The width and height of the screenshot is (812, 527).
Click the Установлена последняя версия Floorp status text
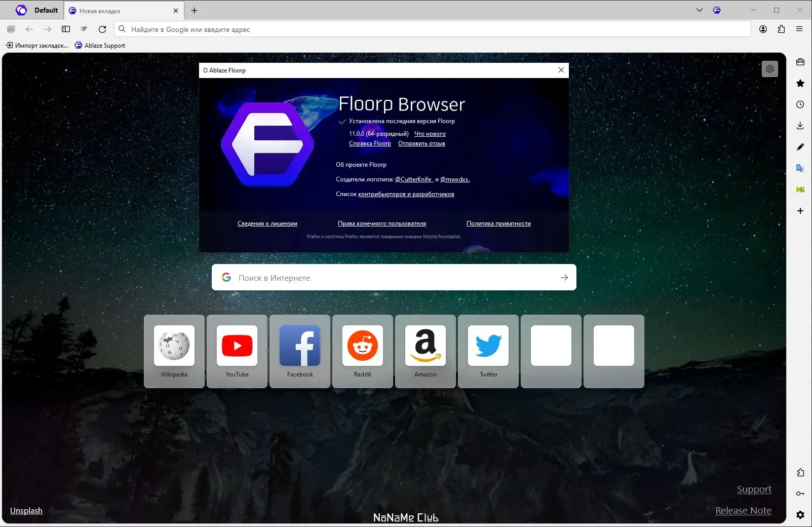point(402,121)
